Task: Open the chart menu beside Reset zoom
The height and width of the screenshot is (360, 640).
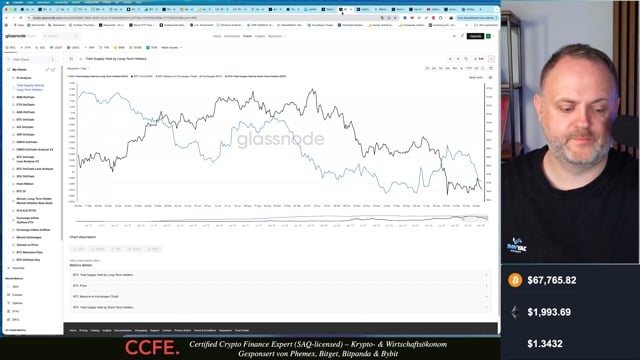Action: [x=490, y=77]
